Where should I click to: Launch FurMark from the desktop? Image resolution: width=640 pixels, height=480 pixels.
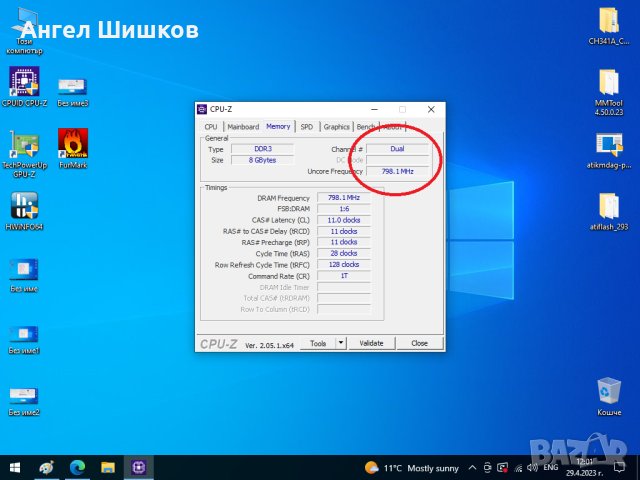(73, 148)
